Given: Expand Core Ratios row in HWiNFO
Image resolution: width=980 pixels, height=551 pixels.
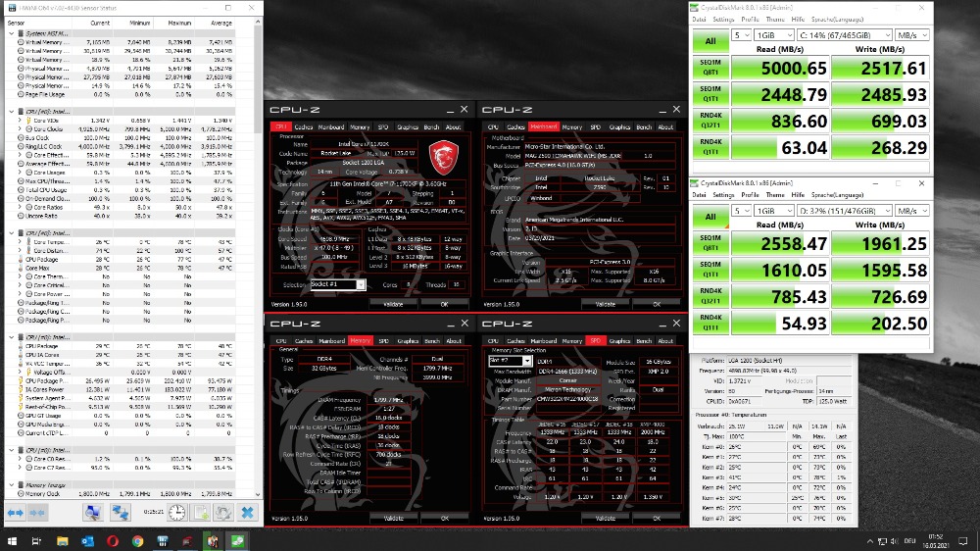Looking at the screenshot, I should click(20, 207).
